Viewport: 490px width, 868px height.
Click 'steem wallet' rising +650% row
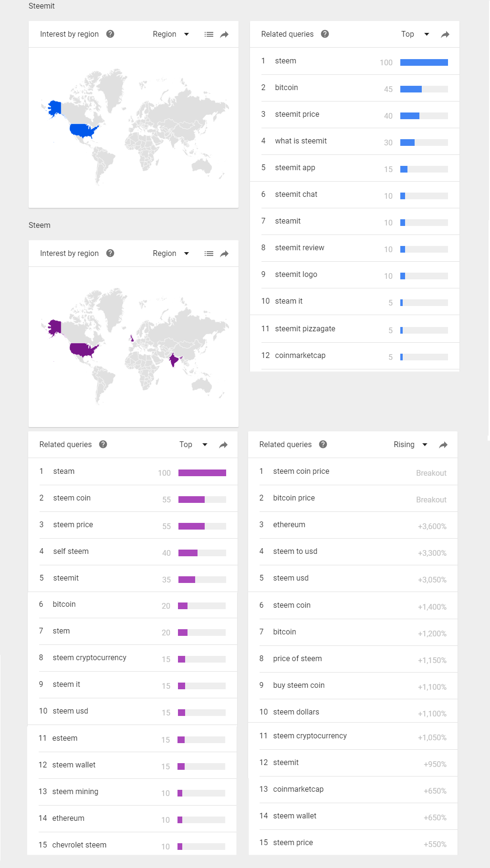click(353, 816)
